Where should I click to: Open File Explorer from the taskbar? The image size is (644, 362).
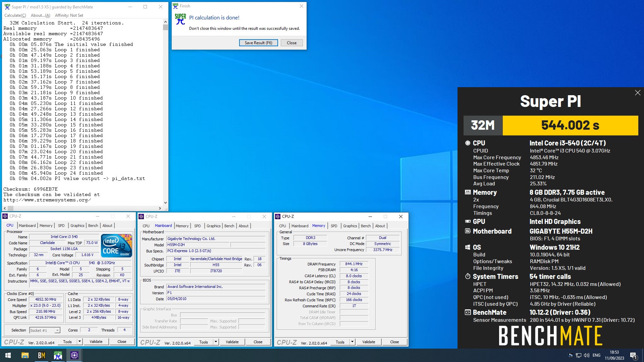25,355
